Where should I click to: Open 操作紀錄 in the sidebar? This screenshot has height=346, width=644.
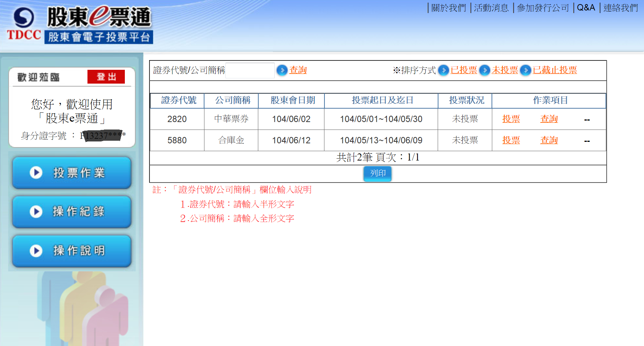point(72,212)
